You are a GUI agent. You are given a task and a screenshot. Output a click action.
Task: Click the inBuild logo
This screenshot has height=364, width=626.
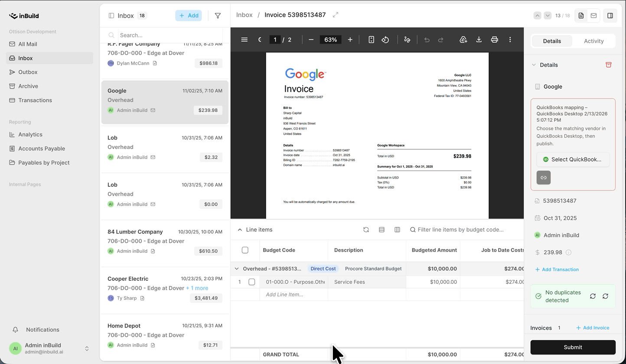(24, 16)
